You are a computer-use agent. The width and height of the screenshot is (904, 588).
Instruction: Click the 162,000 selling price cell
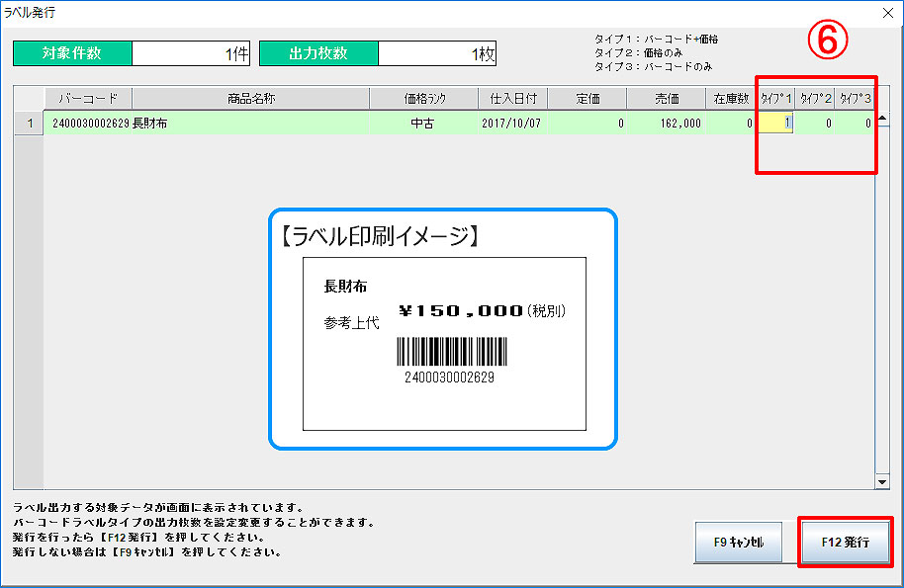[667, 124]
